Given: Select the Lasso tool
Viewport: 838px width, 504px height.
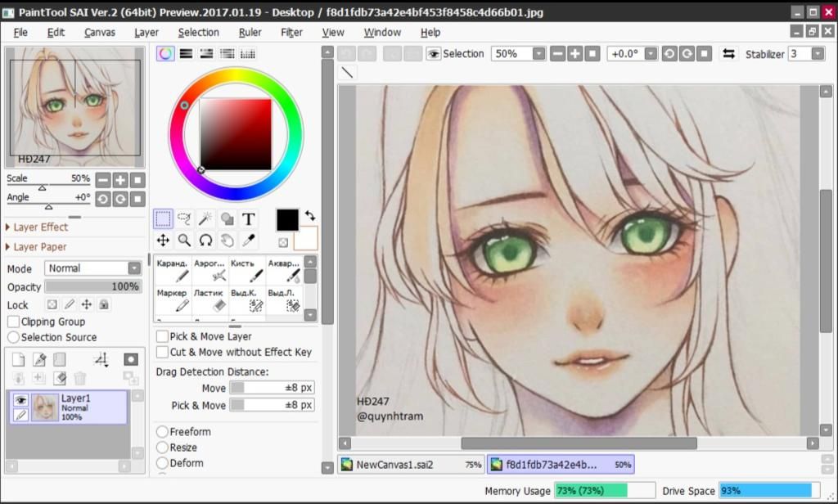Looking at the screenshot, I should (x=184, y=218).
